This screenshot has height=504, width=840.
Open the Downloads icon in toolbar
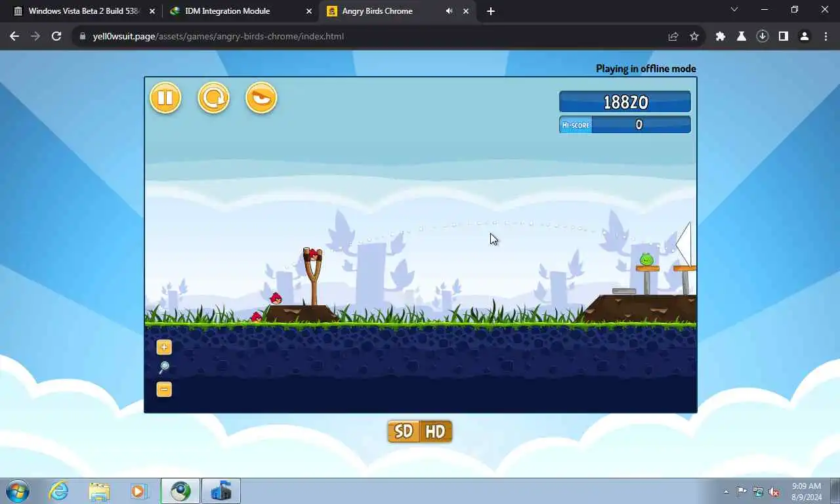(x=763, y=36)
